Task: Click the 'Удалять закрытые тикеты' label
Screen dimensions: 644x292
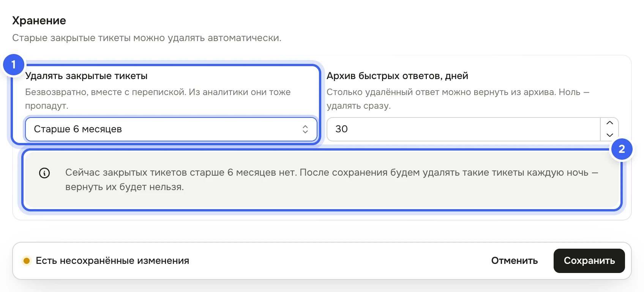Action: (x=86, y=76)
